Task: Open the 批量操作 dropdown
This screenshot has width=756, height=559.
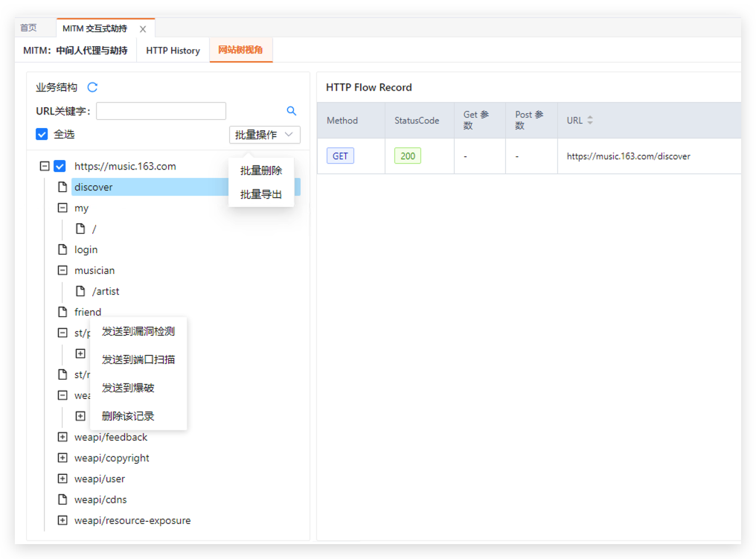Action: tap(265, 135)
